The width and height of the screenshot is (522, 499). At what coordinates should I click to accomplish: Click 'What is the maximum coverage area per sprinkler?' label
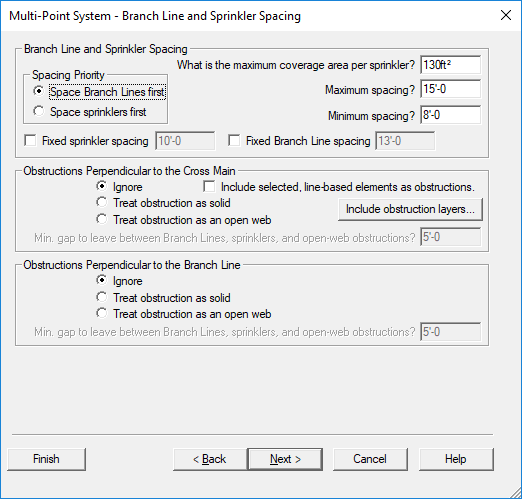click(x=296, y=65)
